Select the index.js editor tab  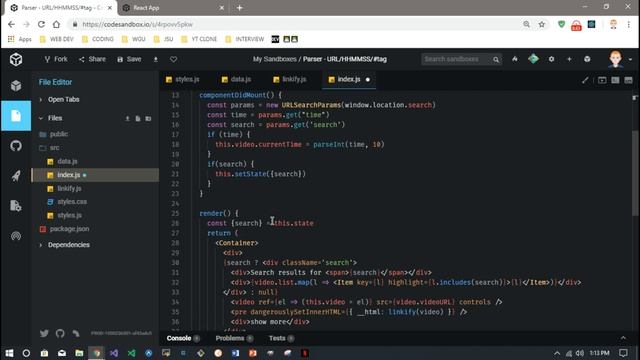point(349,79)
